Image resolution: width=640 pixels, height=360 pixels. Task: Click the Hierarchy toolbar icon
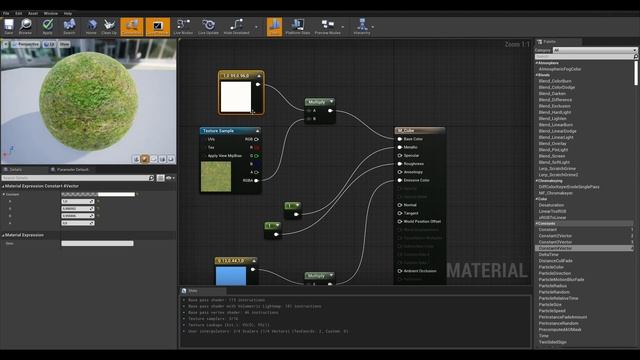tap(362, 27)
